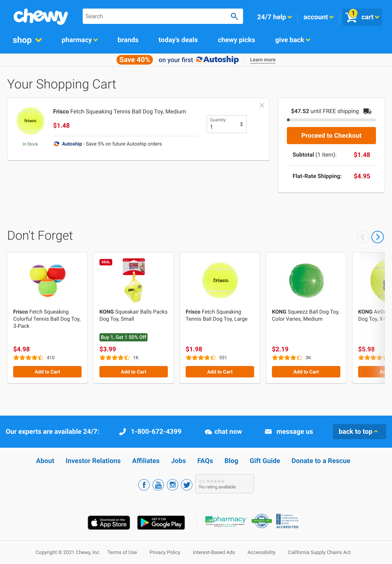Screen dimensions: 392x564
Task: Navigate to chewy picks
Action: pyautogui.click(x=236, y=40)
